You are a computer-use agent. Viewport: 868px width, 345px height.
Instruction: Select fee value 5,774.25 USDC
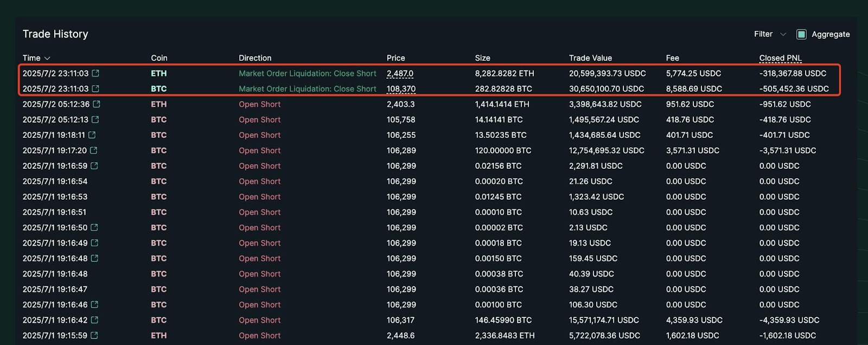tap(694, 73)
